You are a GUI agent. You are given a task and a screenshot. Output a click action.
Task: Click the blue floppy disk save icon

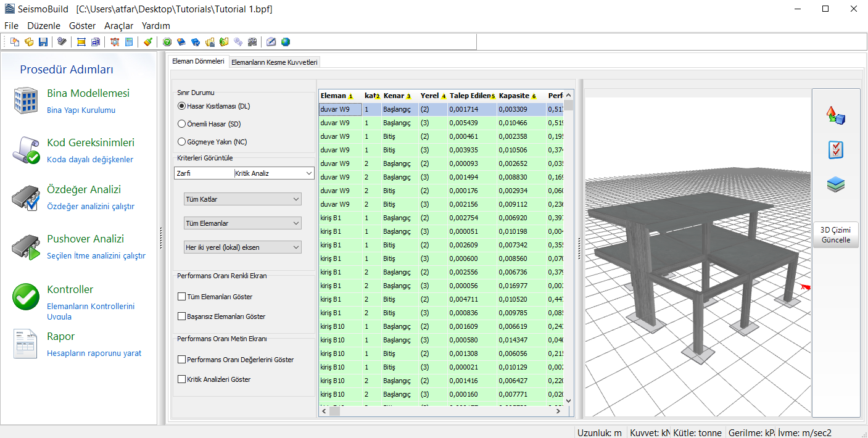click(43, 42)
